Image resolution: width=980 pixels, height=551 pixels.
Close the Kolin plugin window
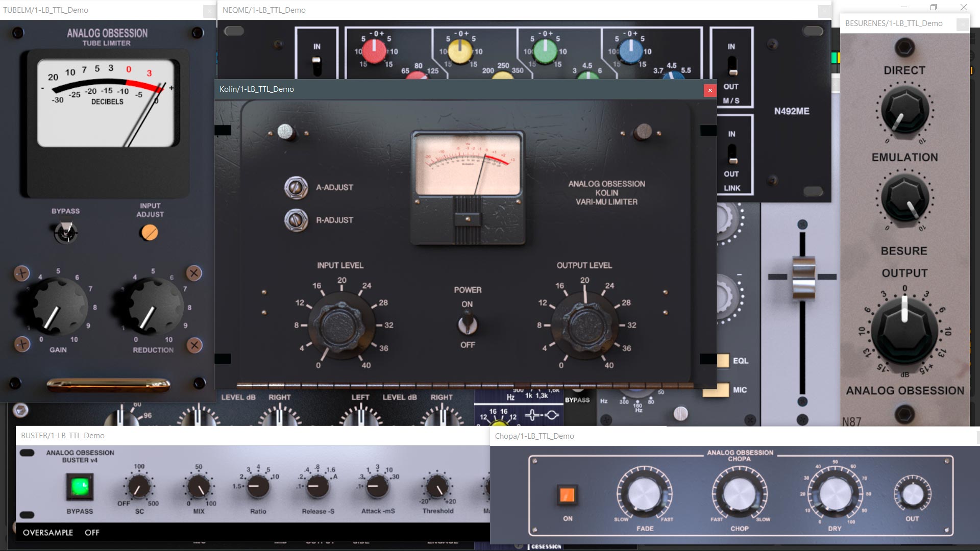click(709, 90)
